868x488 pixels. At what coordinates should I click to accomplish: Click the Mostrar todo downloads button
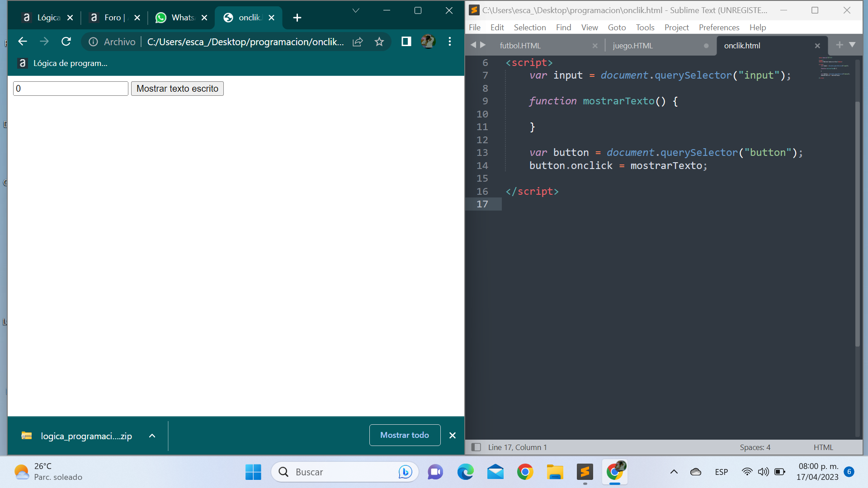(405, 435)
